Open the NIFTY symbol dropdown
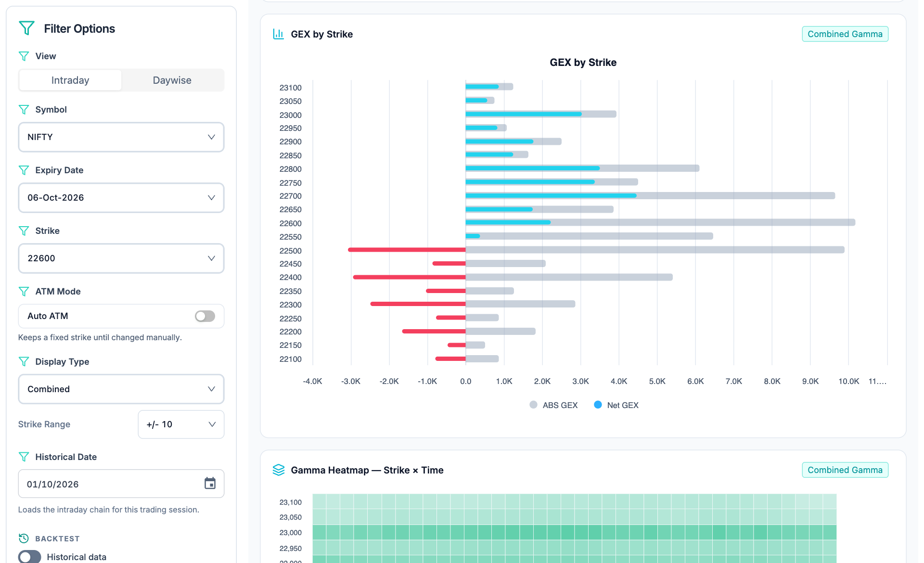924x563 pixels. [121, 137]
